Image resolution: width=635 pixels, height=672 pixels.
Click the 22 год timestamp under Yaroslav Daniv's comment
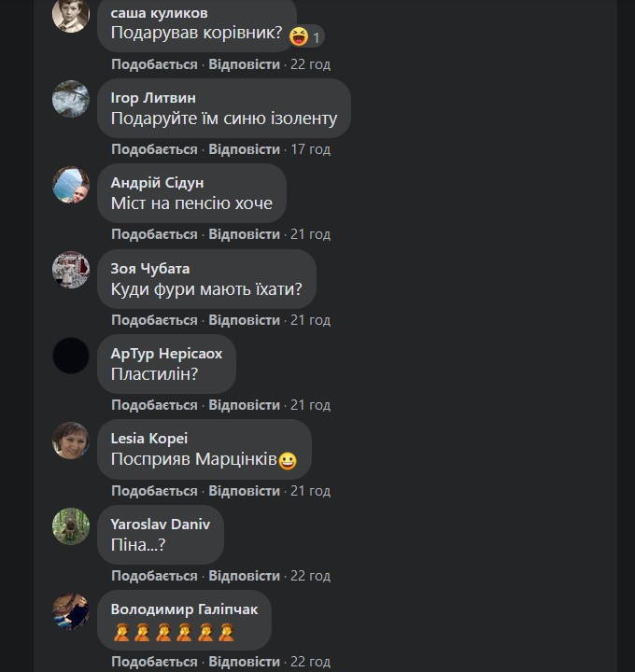[x=310, y=576]
